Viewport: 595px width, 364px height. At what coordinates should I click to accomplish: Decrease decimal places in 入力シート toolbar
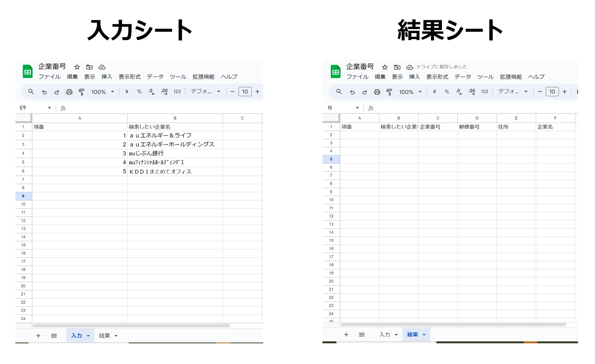pos(151,92)
